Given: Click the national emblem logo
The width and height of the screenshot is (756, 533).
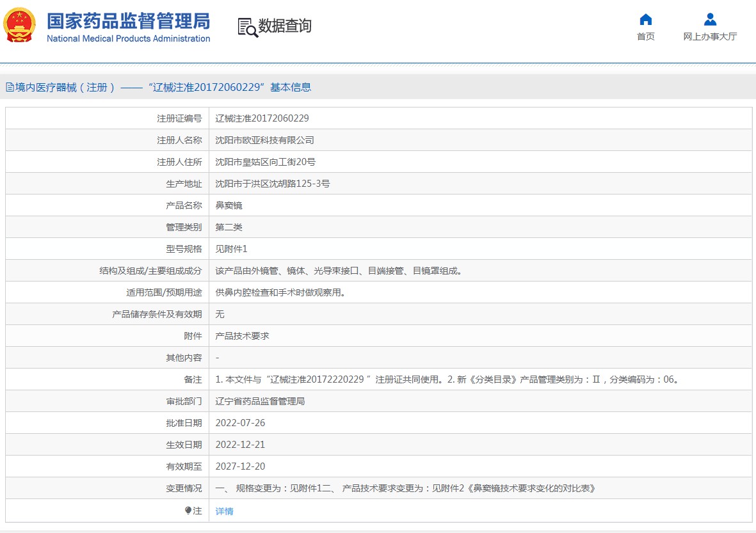Looking at the screenshot, I should [x=20, y=26].
